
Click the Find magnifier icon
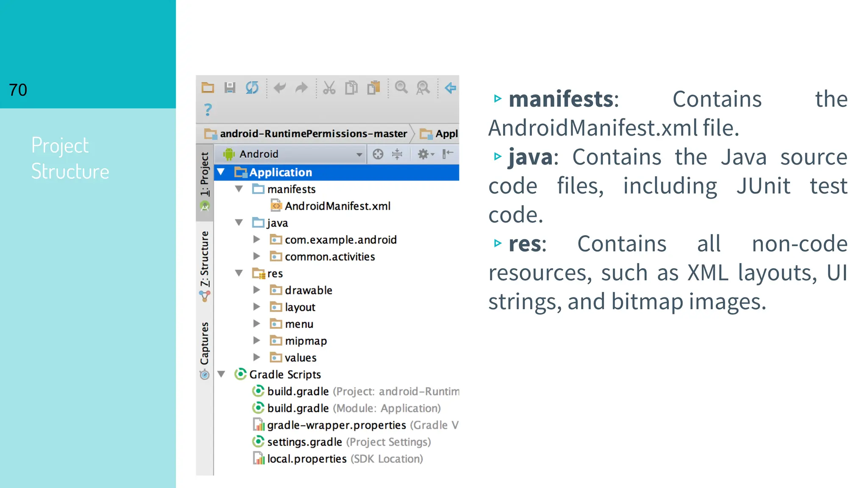401,88
